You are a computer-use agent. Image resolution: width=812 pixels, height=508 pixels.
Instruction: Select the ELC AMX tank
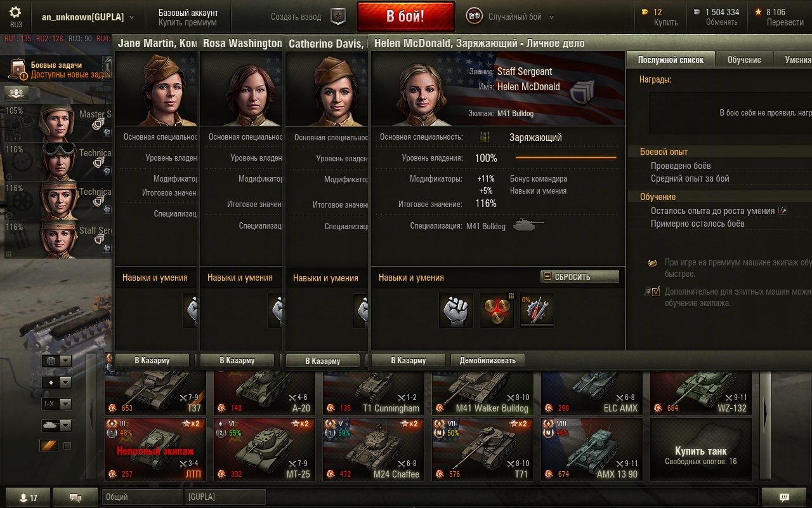[592, 394]
